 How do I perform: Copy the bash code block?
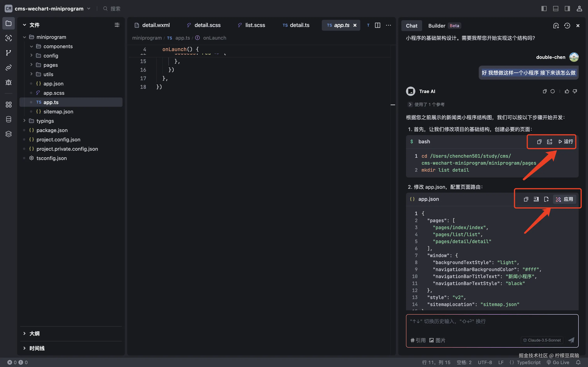(x=539, y=142)
